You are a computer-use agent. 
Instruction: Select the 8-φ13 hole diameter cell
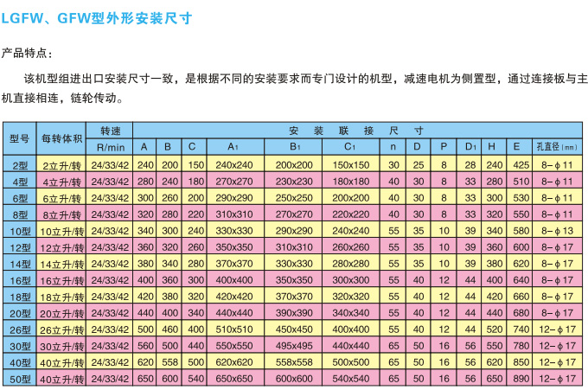(556, 231)
